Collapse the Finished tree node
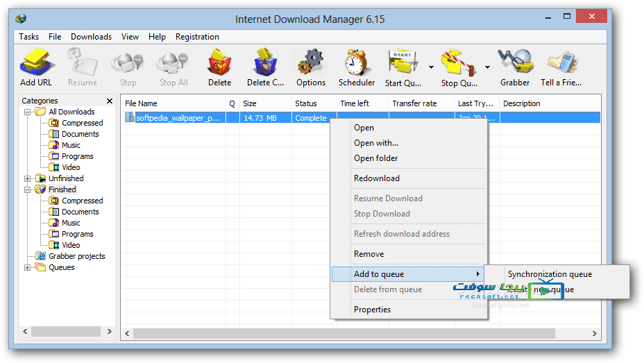The image size is (644, 363). 27,189
